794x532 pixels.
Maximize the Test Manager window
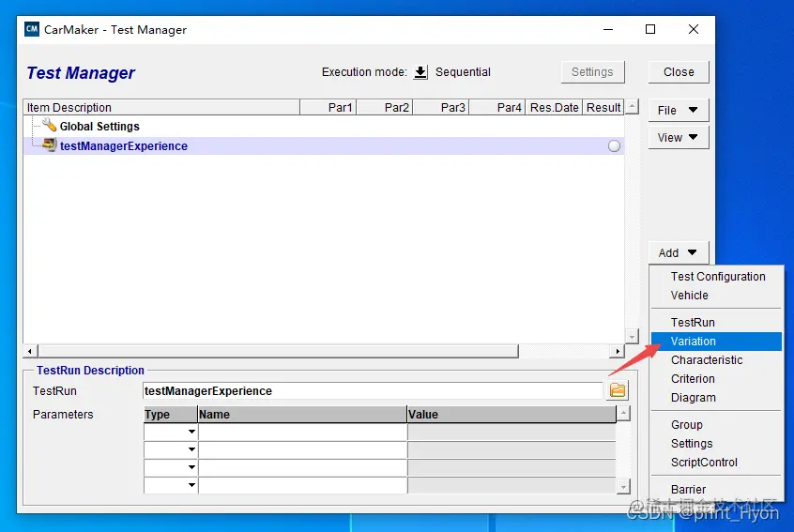[x=650, y=29]
